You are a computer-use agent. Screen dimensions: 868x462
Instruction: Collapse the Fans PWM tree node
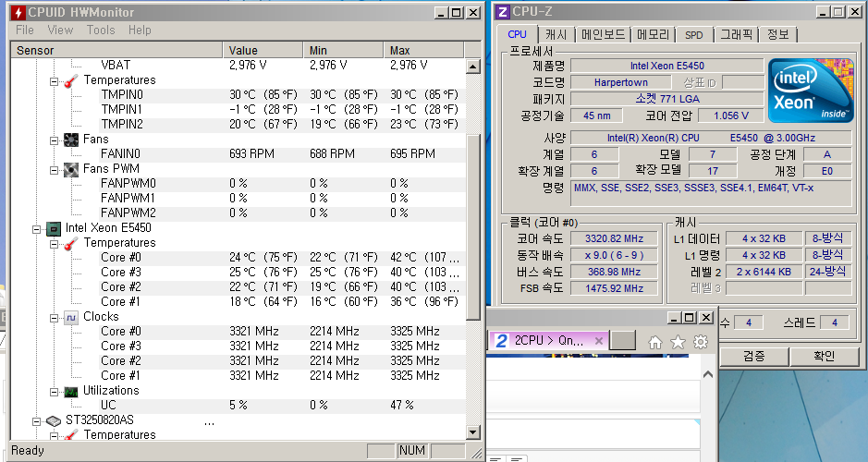coord(55,170)
